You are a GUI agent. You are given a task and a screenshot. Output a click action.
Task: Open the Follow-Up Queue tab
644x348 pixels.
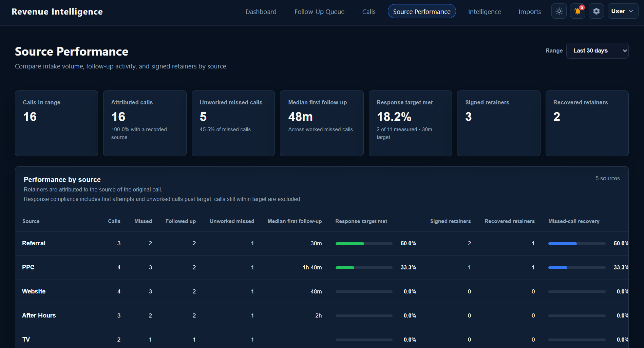pos(319,12)
